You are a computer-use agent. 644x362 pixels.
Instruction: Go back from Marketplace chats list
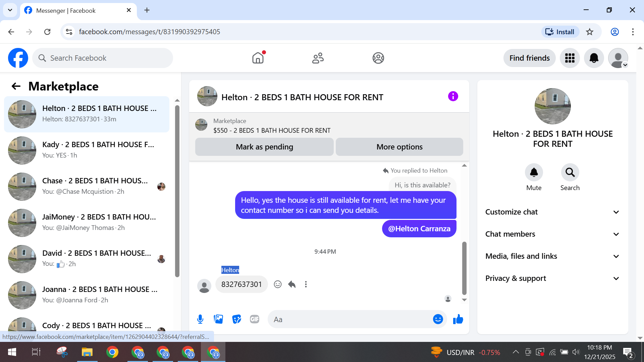click(16, 86)
